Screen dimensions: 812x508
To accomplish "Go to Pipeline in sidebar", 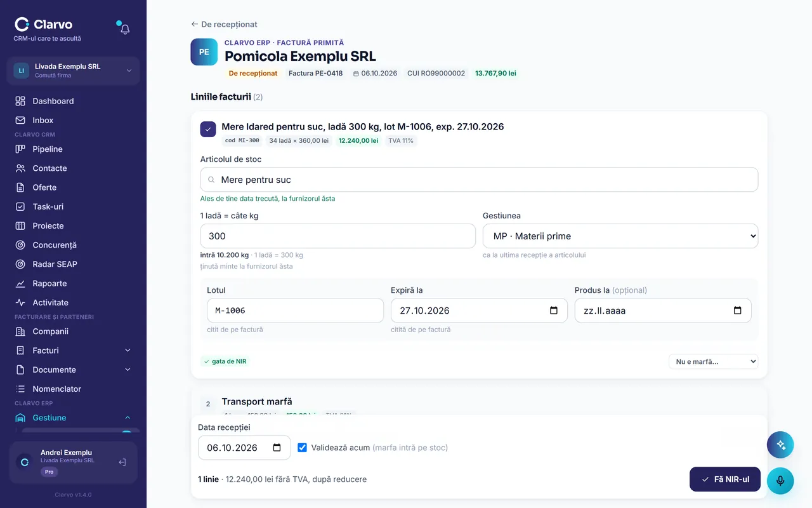I will tap(73, 149).
